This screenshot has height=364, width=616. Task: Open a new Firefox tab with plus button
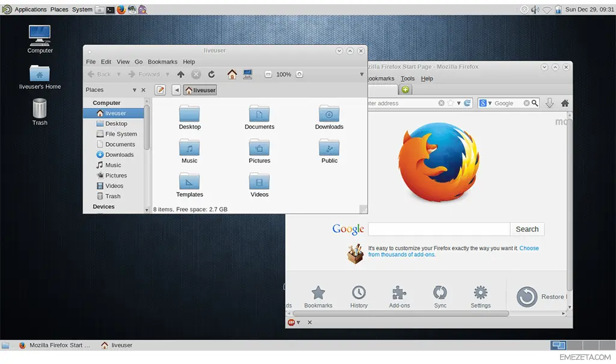(405, 90)
